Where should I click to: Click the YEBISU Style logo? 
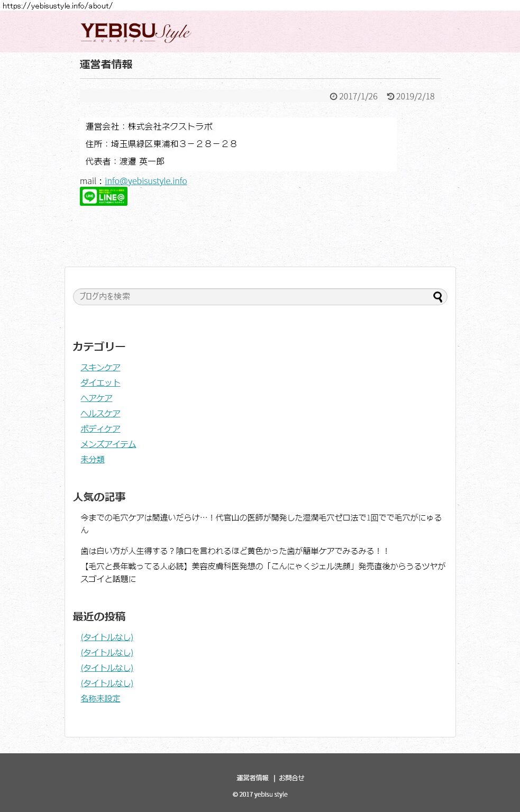point(135,32)
